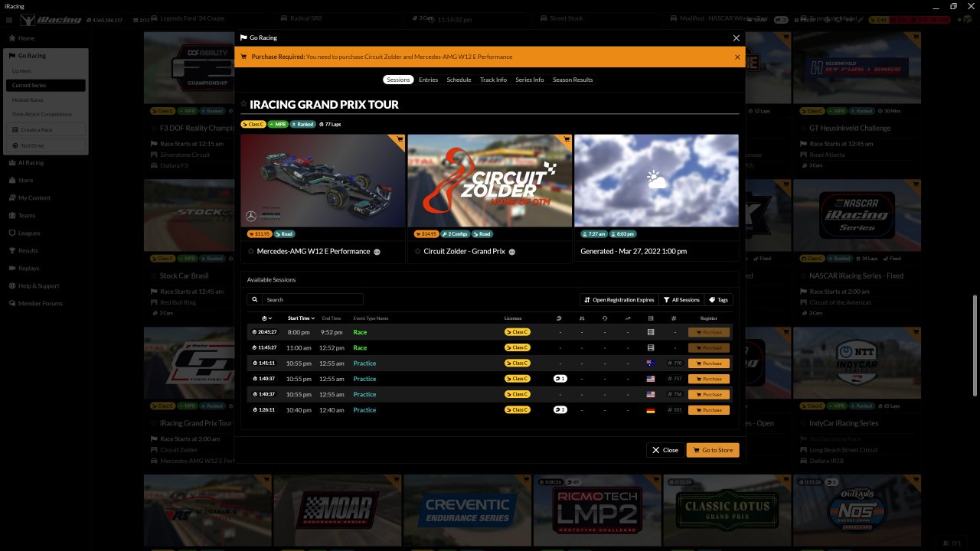Click the 2 Configs badge for Circuit Zolder
The height and width of the screenshot is (551, 980).
point(455,234)
